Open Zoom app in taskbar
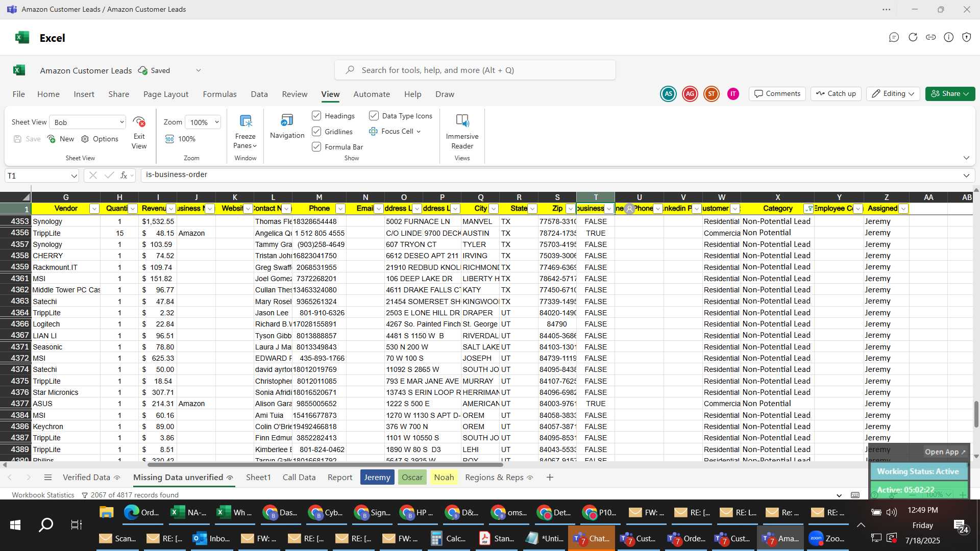 coord(826,538)
